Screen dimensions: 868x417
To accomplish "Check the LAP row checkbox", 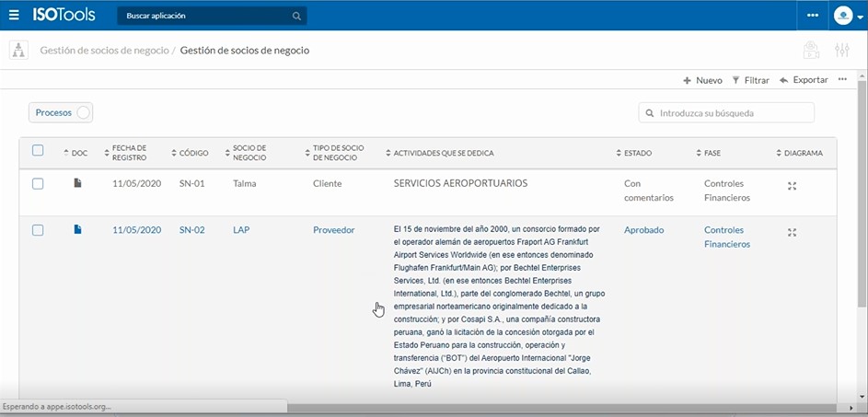I will point(38,230).
